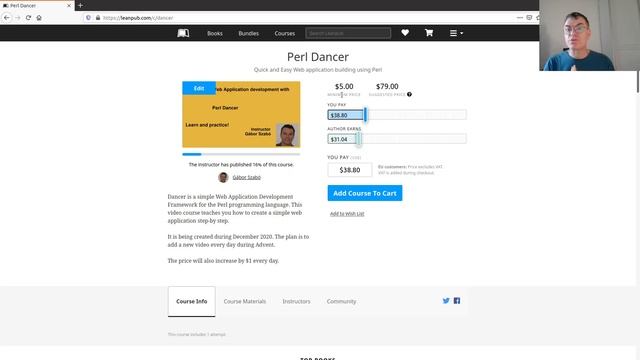
Task: Open Gabor Szabo instructor link
Action: [x=247, y=177]
